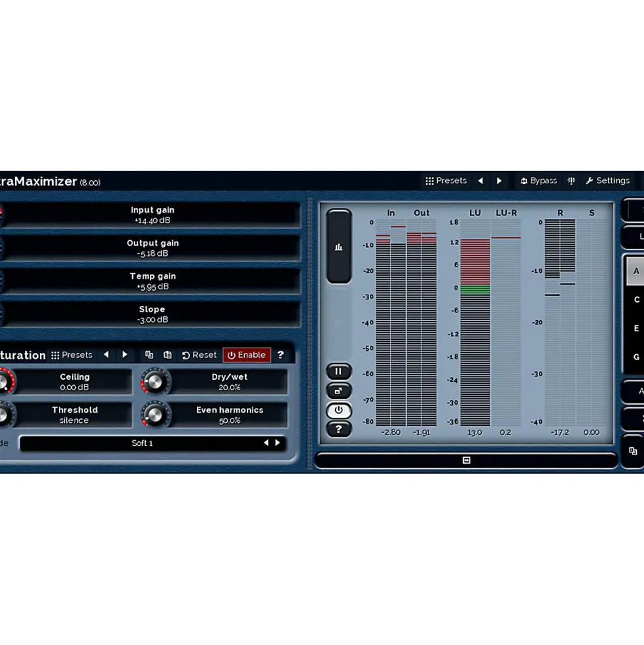Toggle the Bypass button

[539, 181]
